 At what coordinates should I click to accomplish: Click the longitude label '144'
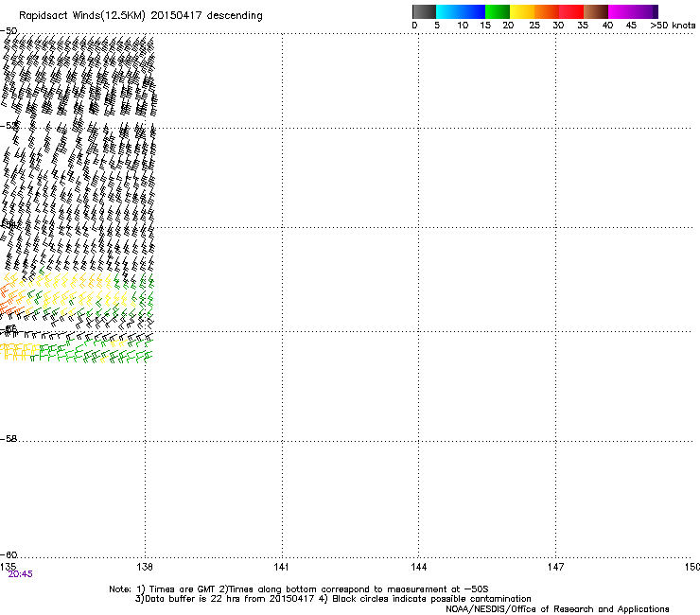point(419,567)
